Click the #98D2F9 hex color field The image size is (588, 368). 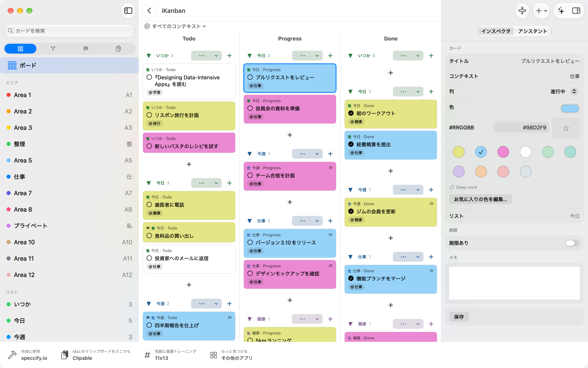pos(521,128)
